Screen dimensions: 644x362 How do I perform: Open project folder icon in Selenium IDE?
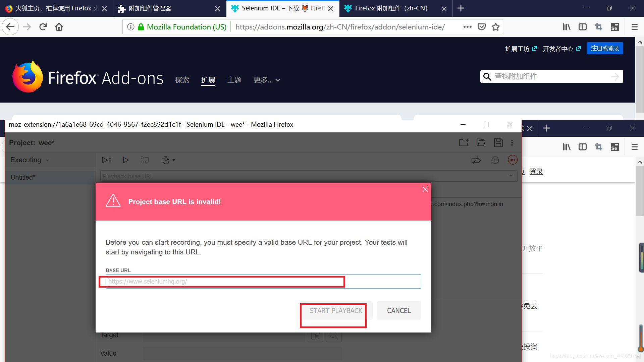(481, 142)
